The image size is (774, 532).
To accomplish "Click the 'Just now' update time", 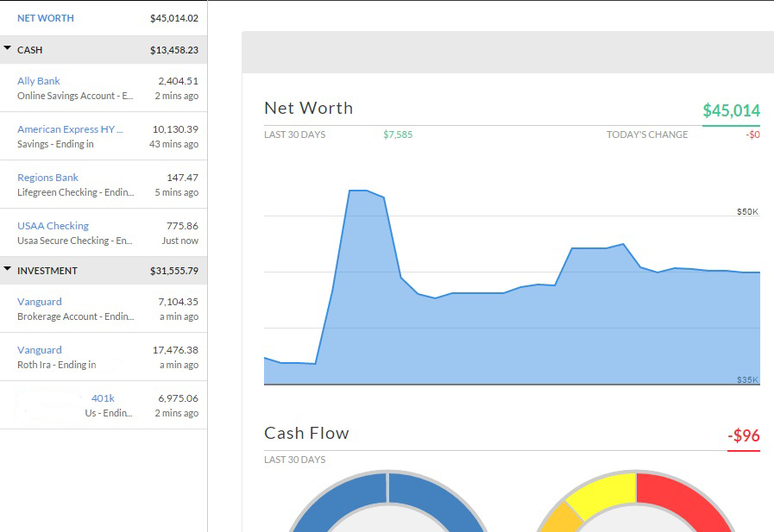I will [179, 241].
